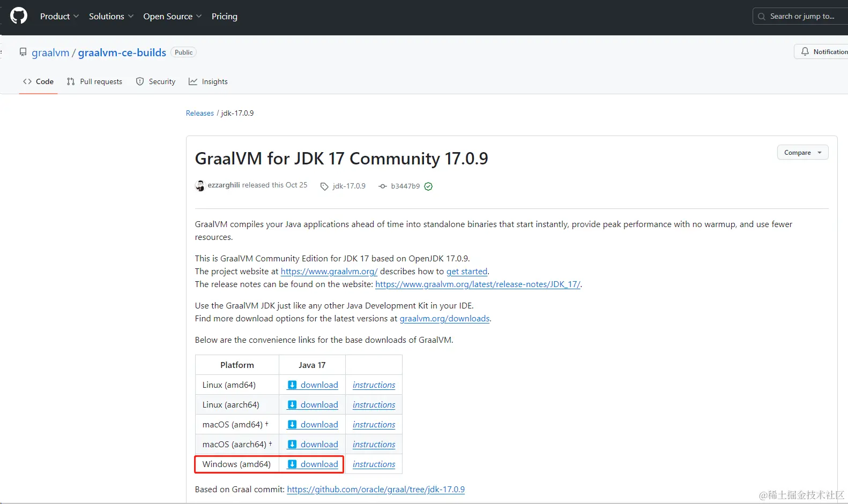Open the Compare dropdown
Viewport: 848px width, 504px height.
803,153
